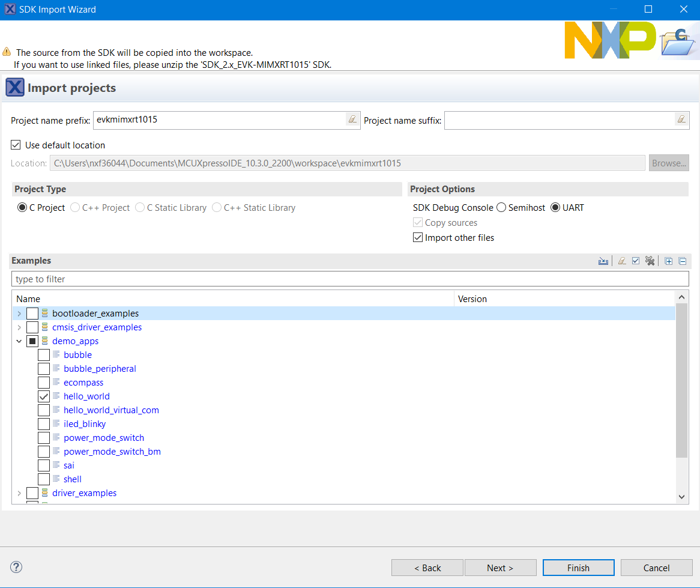
Task: Collapse all example tree nodes
Action: point(683,261)
